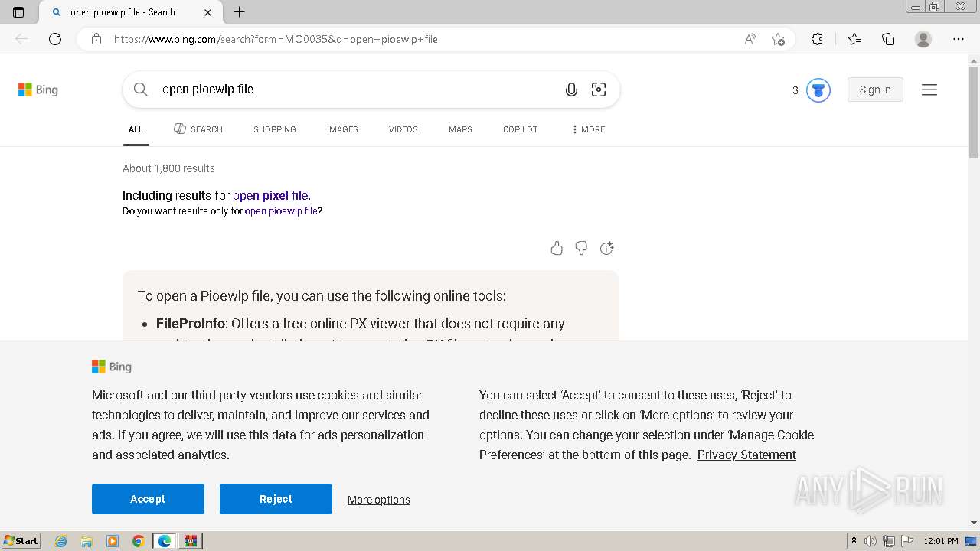Open the answer info icon
Image resolution: width=980 pixels, height=551 pixels.
[607, 248]
